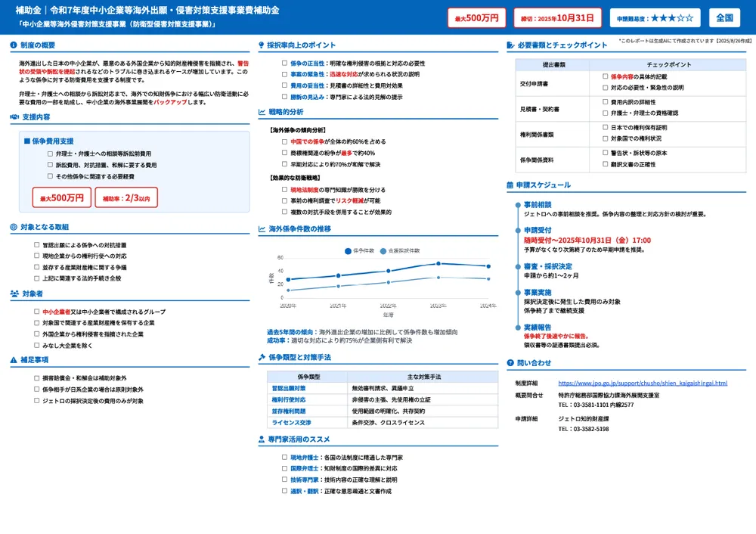Viewport: 756px width, 534px height.
Task: Select the 事業実施 timeline dot
Action: tap(518, 292)
